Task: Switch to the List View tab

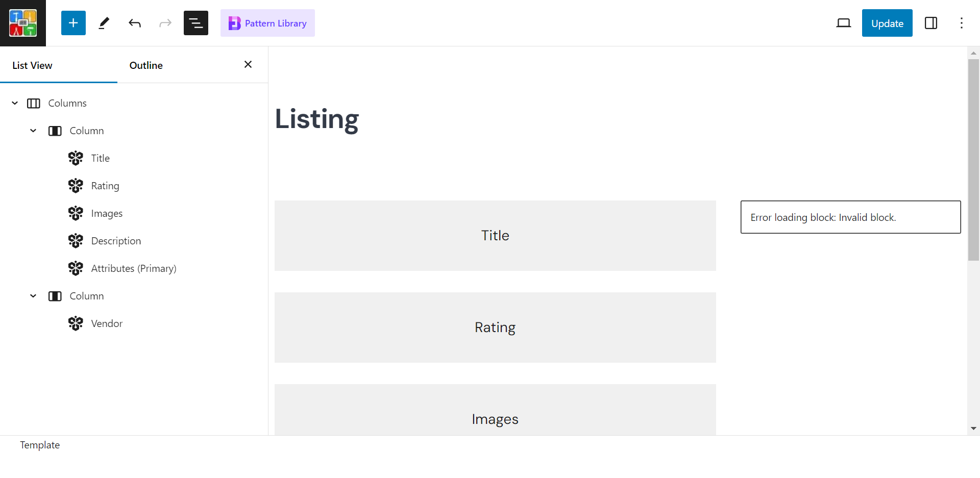Action: pyautogui.click(x=33, y=65)
